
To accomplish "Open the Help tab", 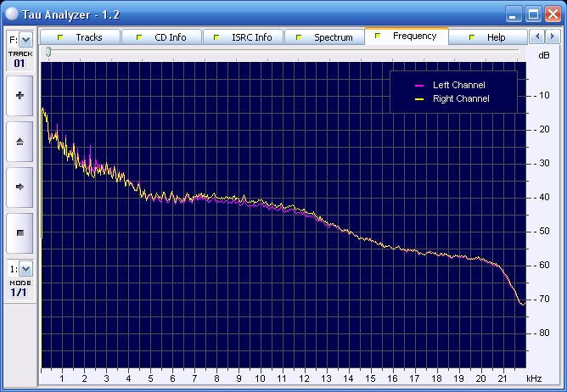I will (496, 37).
